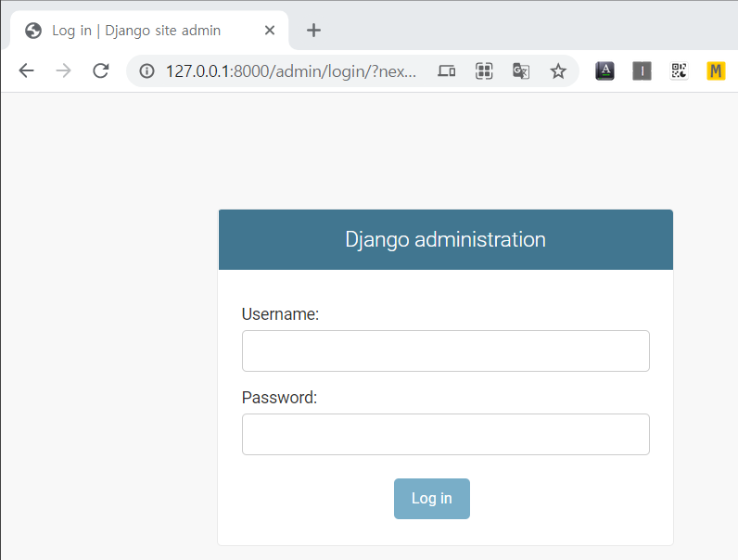Click the 'Django administration' header title
Image resolution: width=738 pixels, height=560 pixels.
(x=445, y=239)
